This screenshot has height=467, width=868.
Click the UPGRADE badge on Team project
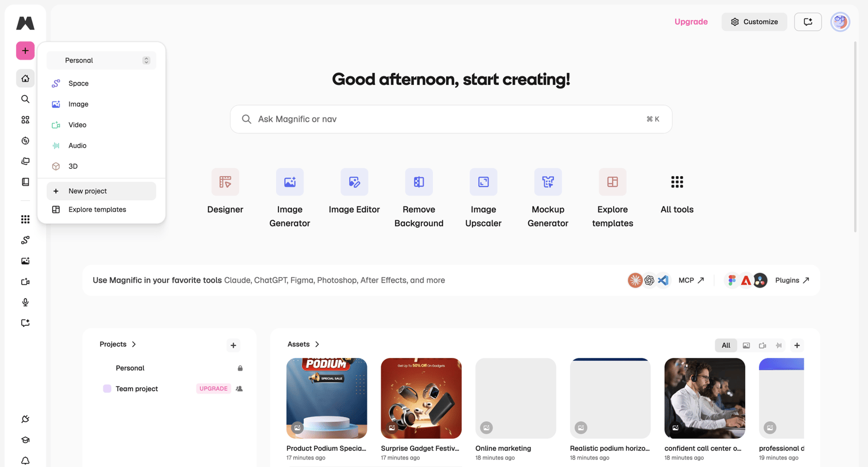[214, 389]
